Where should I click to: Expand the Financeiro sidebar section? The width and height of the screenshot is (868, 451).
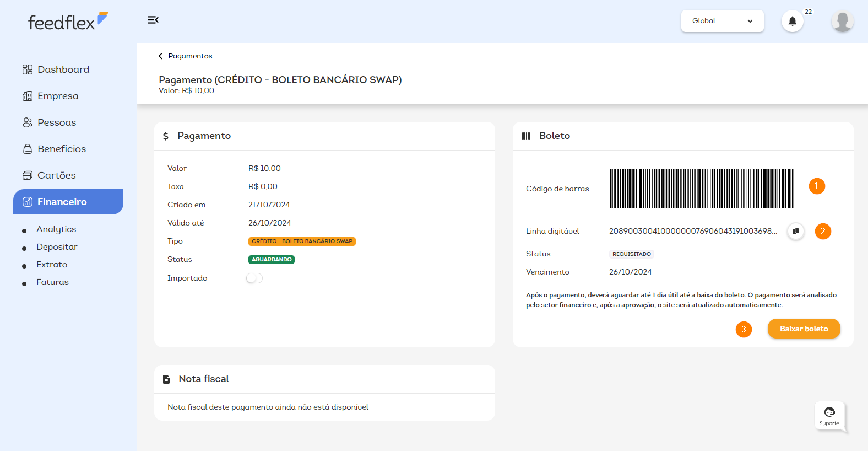click(x=68, y=202)
